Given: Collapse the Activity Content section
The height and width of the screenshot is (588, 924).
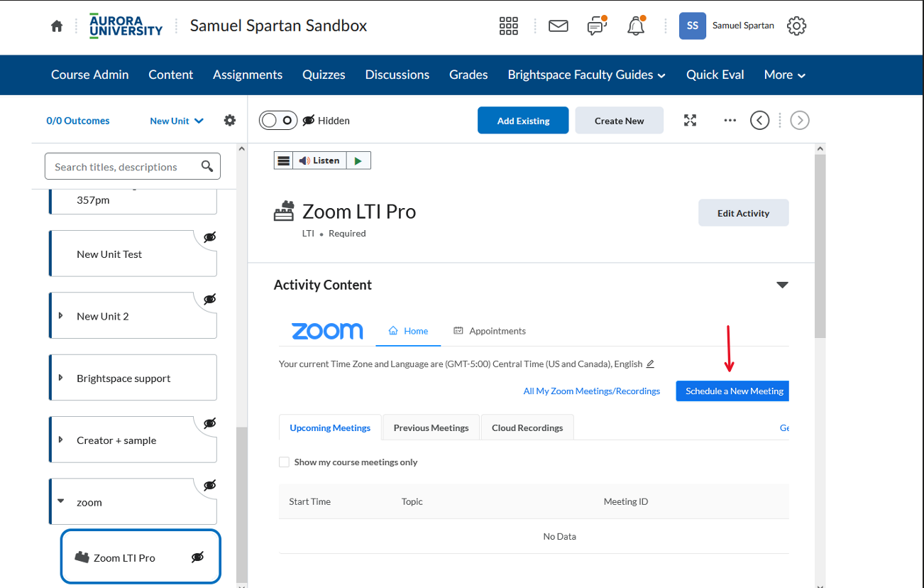Looking at the screenshot, I should coord(782,285).
